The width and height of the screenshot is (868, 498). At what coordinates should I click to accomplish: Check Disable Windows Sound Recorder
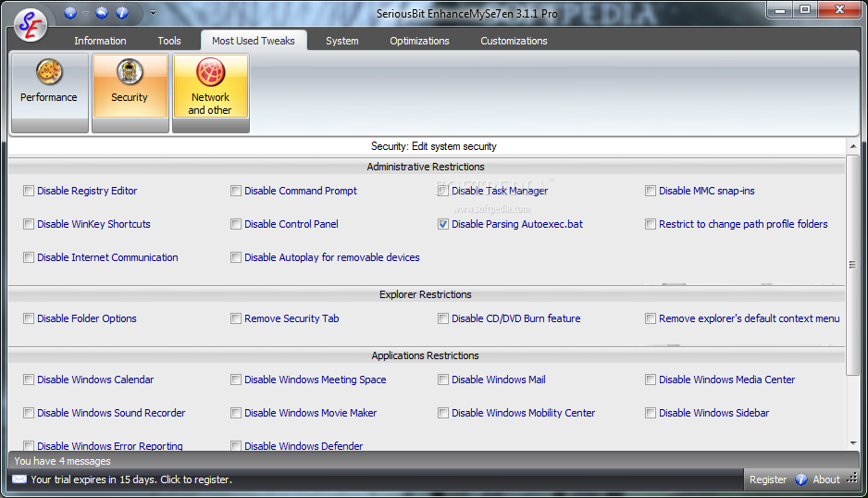(29, 413)
